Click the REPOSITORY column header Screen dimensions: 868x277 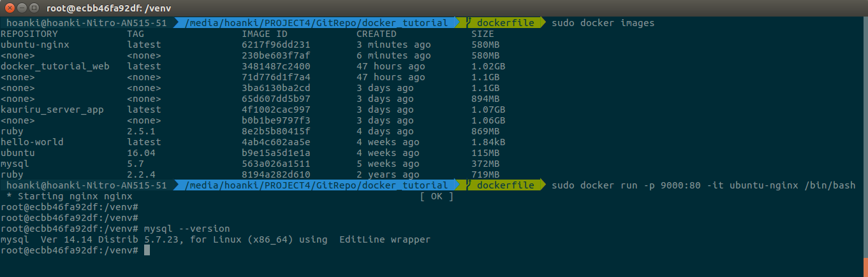[x=29, y=34]
